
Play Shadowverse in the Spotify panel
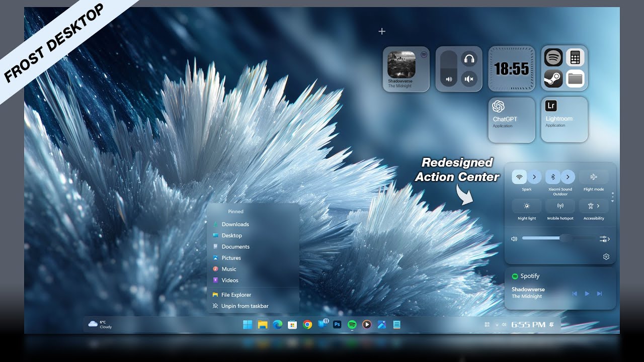pyautogui.click(x=587, y=294)
